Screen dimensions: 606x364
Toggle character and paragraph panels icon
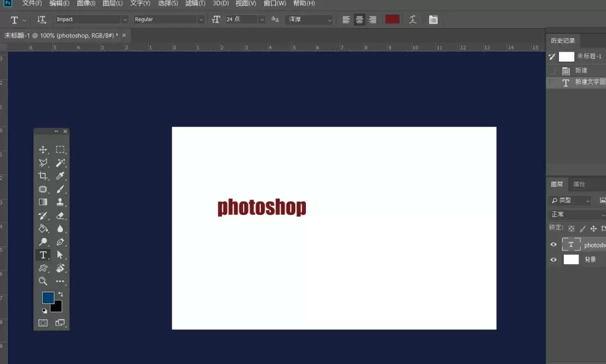click(433, 20)
